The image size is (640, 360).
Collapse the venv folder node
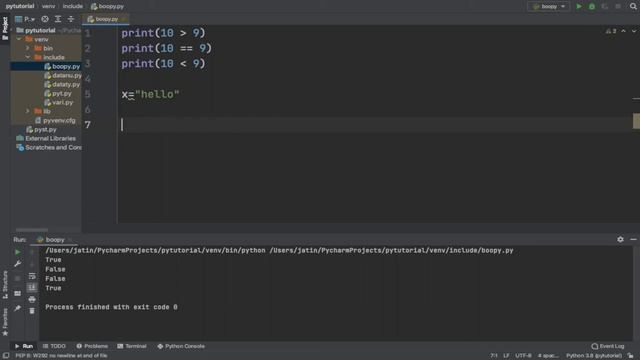[19, 39]
